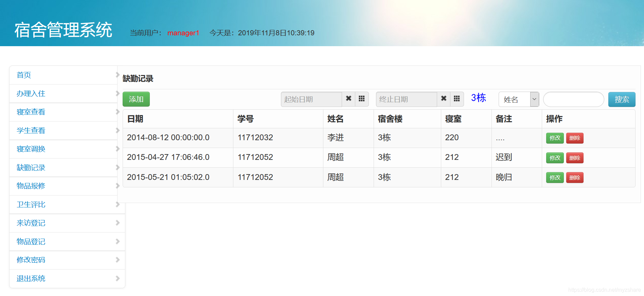Select 缺勤记录 in the sidebar menu

tap(31, 167)
